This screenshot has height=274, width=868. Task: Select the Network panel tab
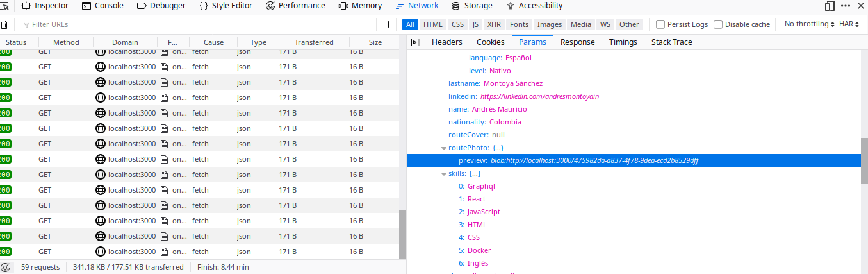(417, 6)
